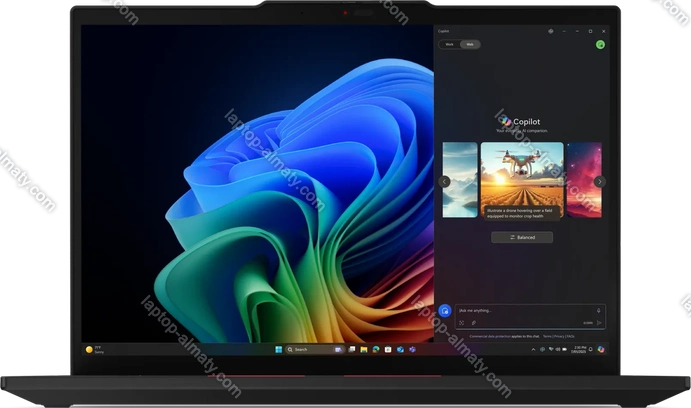The width and height of the screenshot is (691, 408).
Task: Select the Web toggle option
Action: click(x=469, y=44)
